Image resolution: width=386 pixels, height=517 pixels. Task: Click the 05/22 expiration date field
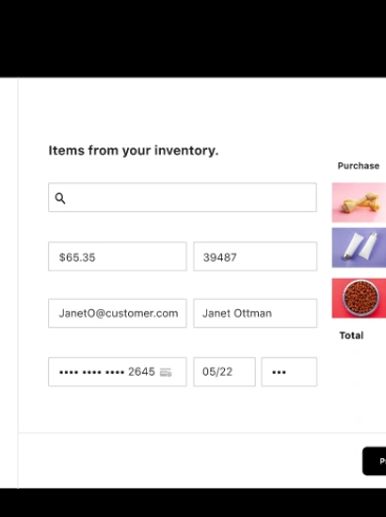pos(224,372)
